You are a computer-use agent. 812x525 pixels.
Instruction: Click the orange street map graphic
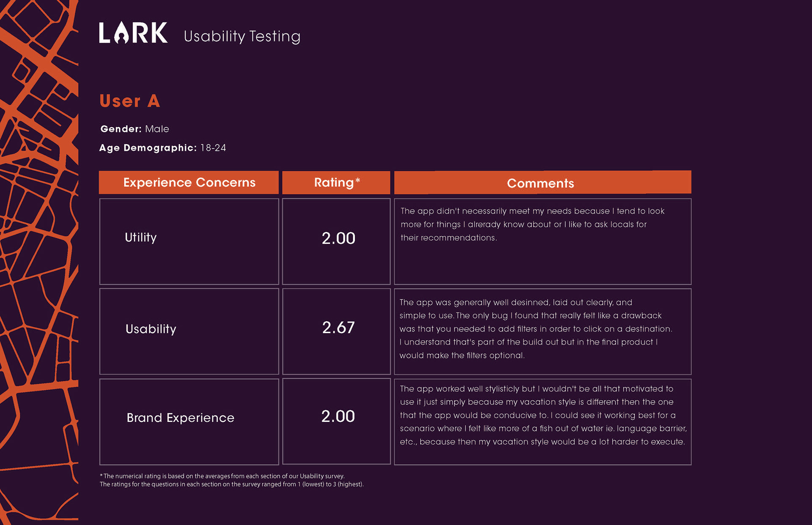click(x=39, y=262)
